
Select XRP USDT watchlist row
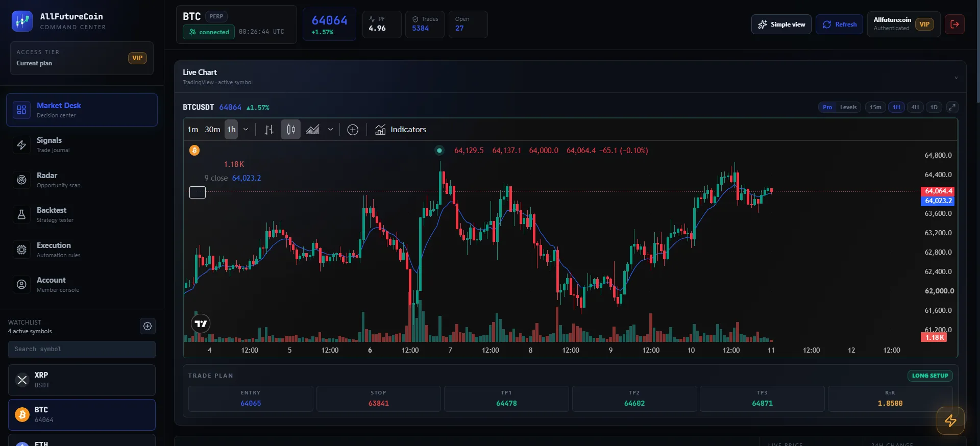(x=82, y=380)
